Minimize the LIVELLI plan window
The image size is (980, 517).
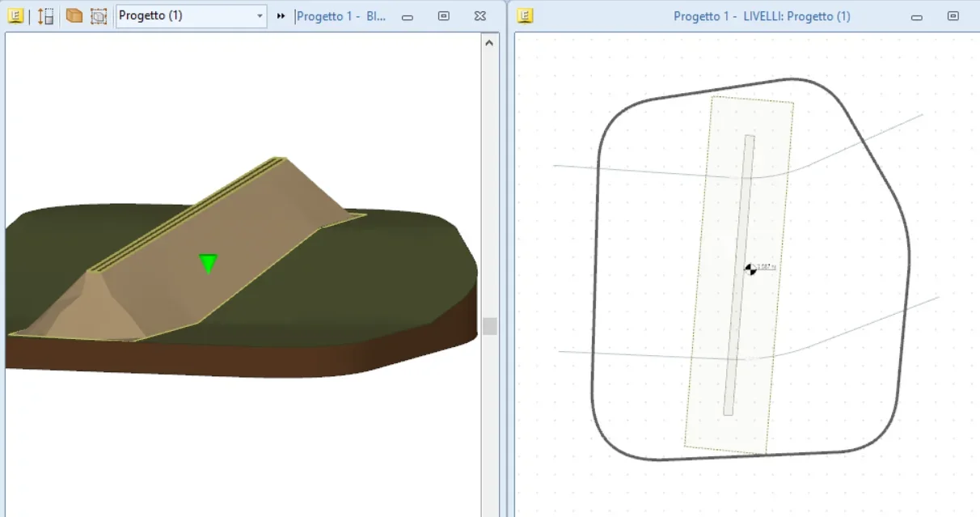coord(916,16)
